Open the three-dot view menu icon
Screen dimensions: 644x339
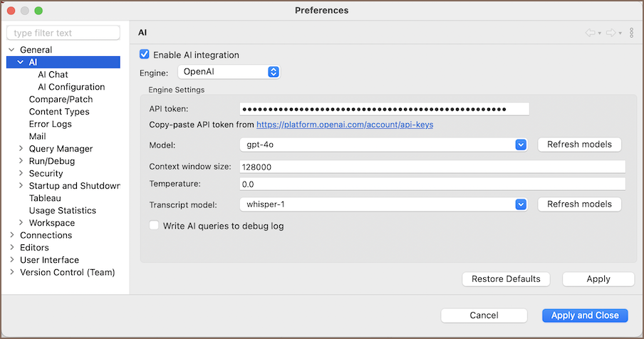631,33
